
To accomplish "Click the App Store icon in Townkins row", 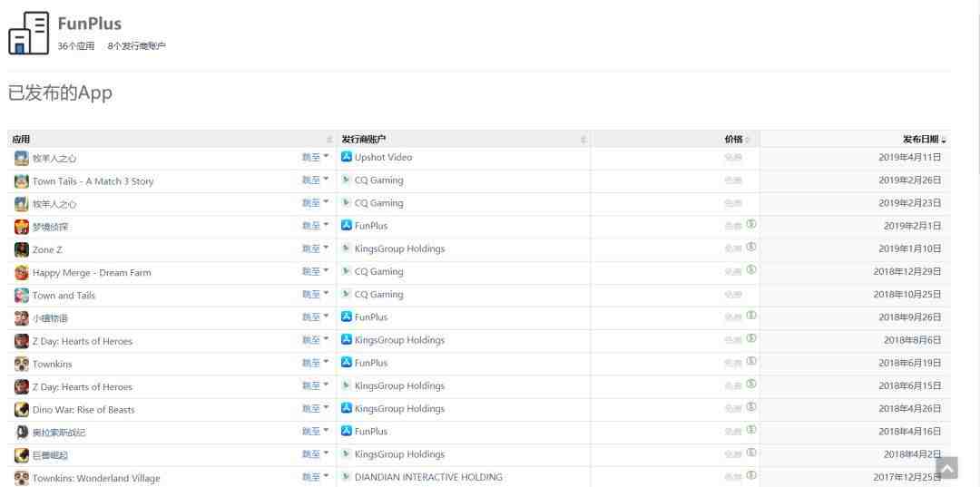I will point(347,362).
